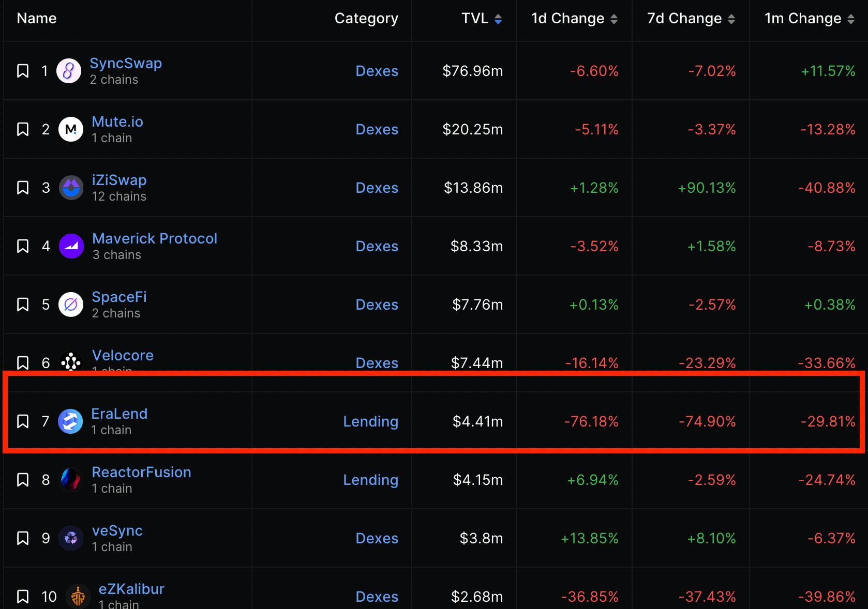Open Dexes category in veSync row
The image size is (868, 609).
(377, 538)
